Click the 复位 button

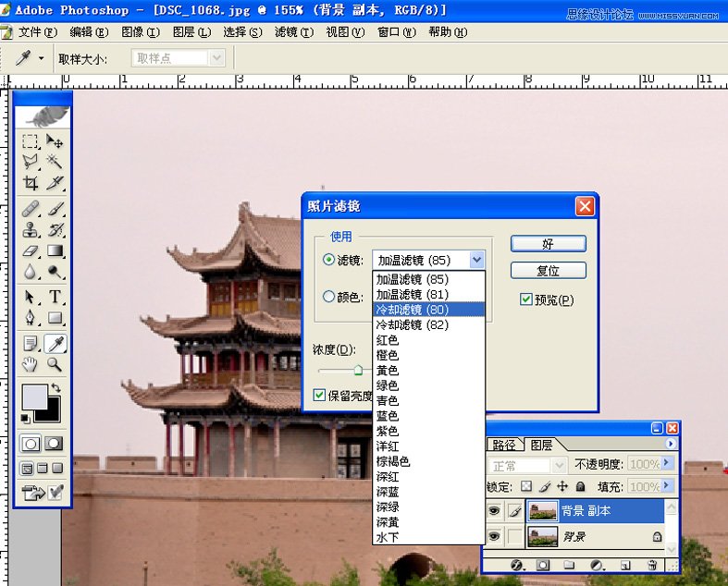(549, 271)
